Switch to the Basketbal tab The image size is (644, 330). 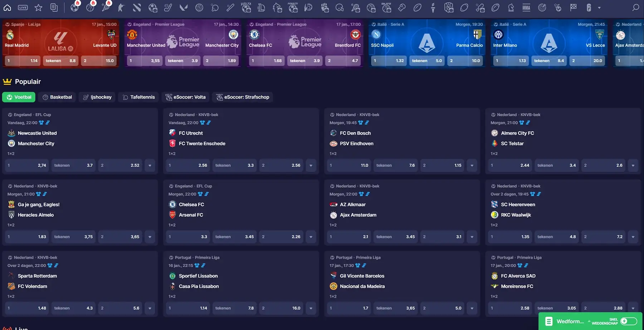(x=57, y=97)
